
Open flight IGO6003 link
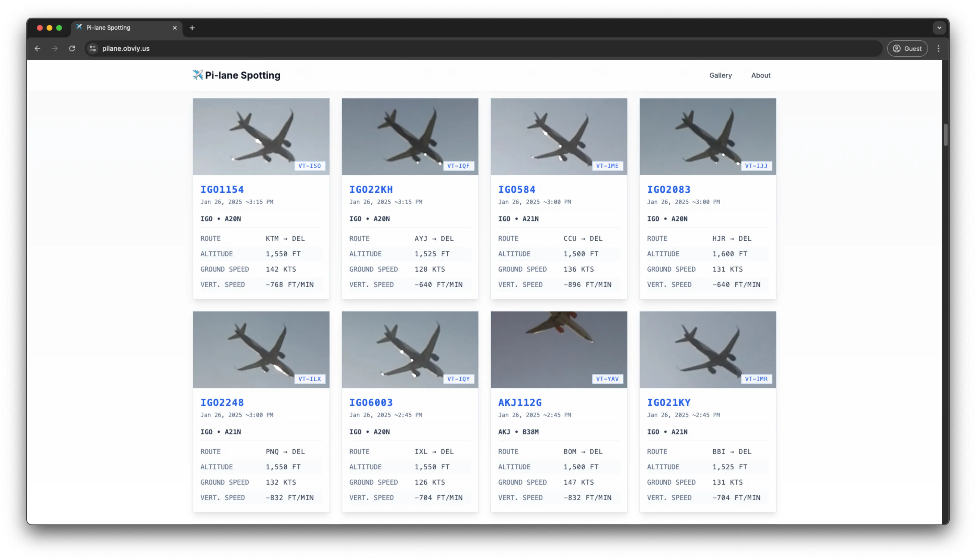pyautogui.click(x=371, y=402)
